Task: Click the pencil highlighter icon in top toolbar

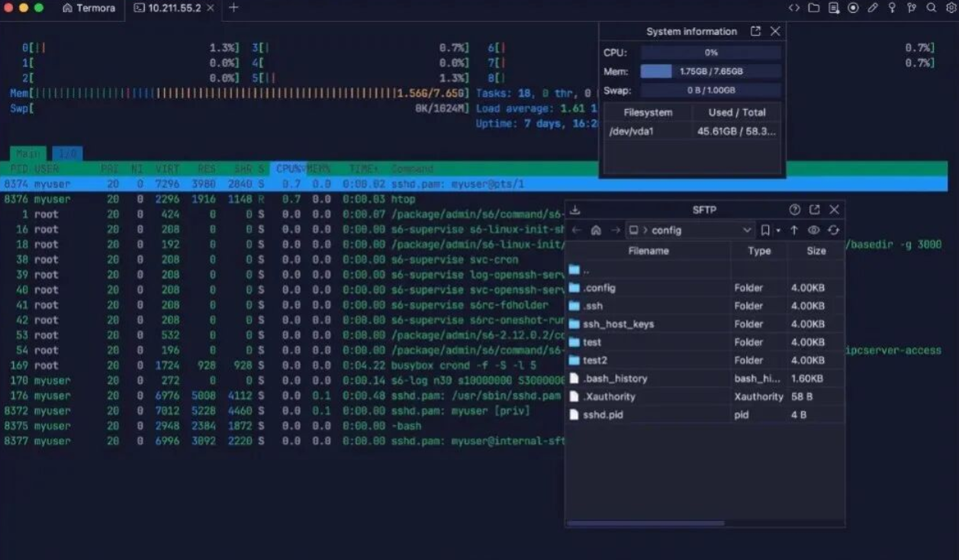Action: tap(873, 8)
